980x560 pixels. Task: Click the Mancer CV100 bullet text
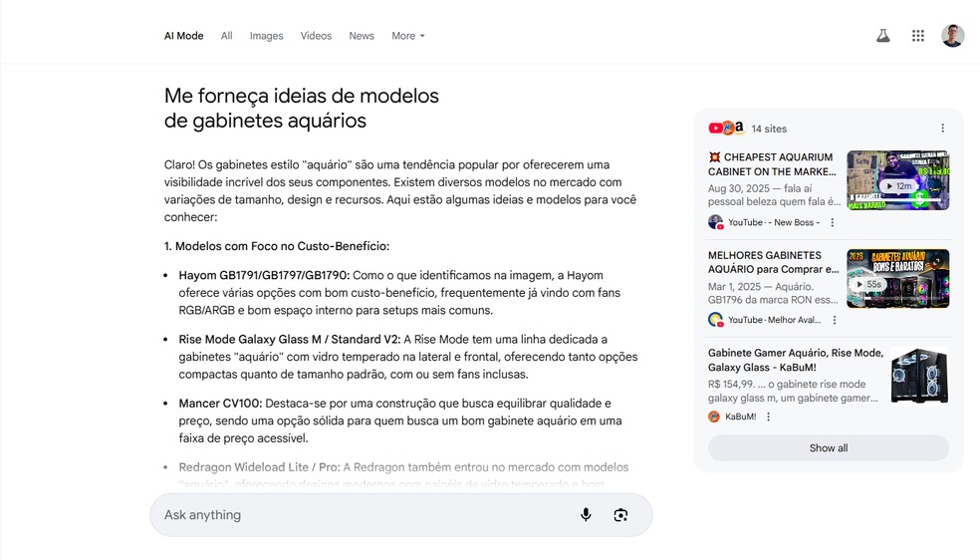(x=400, y=420)
